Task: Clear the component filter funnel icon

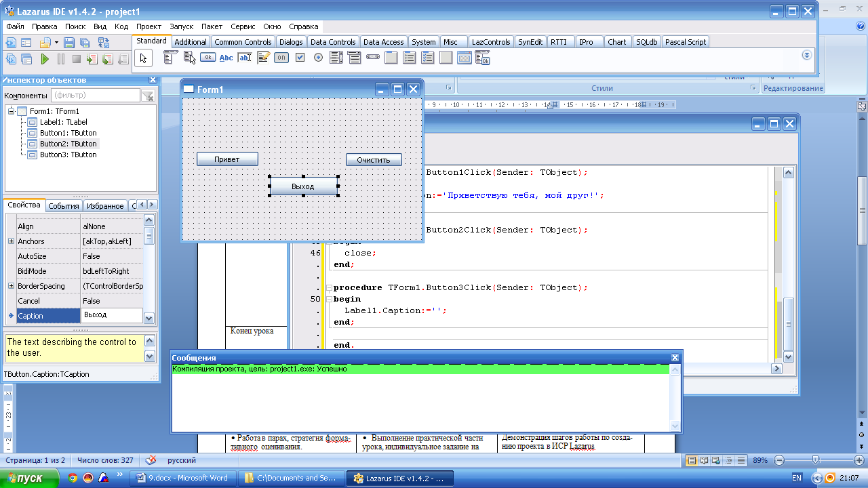Action: 147,96
